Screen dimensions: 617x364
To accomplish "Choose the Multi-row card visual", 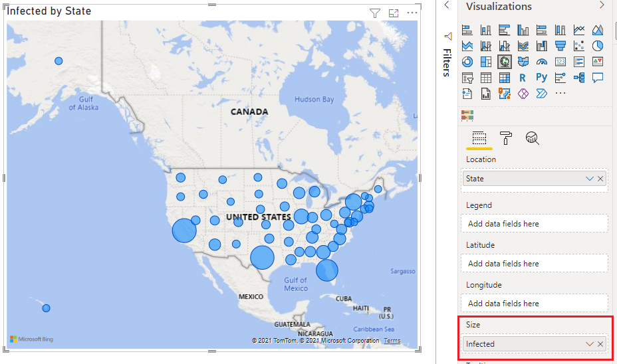I will [x=579, y=62].
